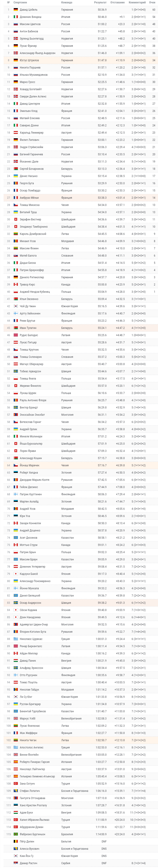
Task: Click the Greek flag beside Николаос Цурекас
Action: [x=16, y=639]
